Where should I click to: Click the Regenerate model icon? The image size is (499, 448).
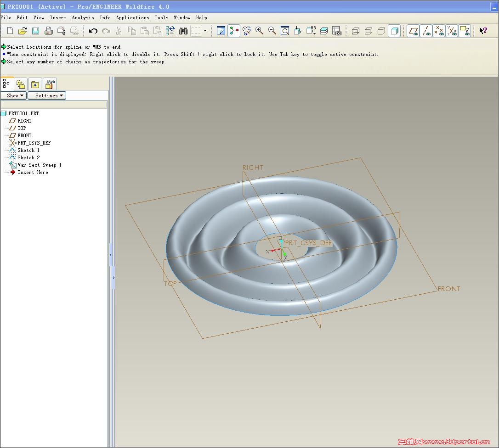coord(170,31)
